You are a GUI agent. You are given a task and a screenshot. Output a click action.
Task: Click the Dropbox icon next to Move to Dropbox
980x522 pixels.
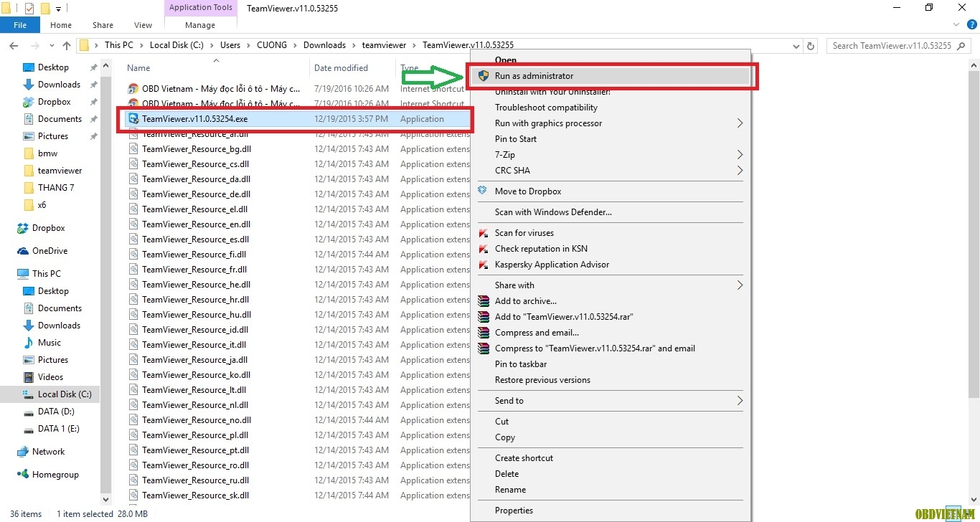tap(483, 191)
